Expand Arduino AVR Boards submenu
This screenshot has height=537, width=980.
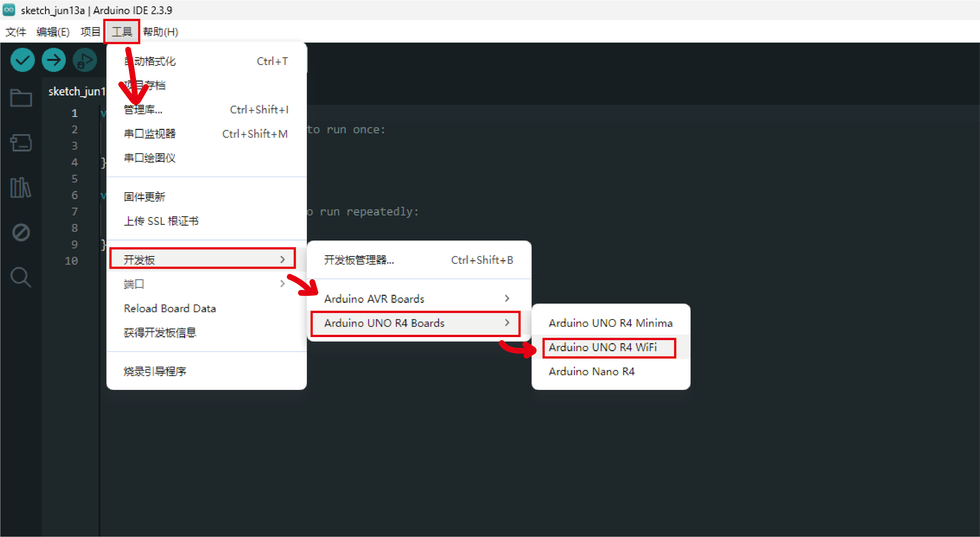coord(419,299)
